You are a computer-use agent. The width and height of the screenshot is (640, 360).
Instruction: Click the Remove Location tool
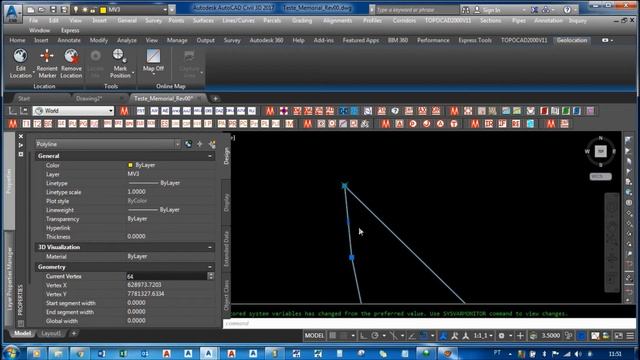(x=71, y=64)
